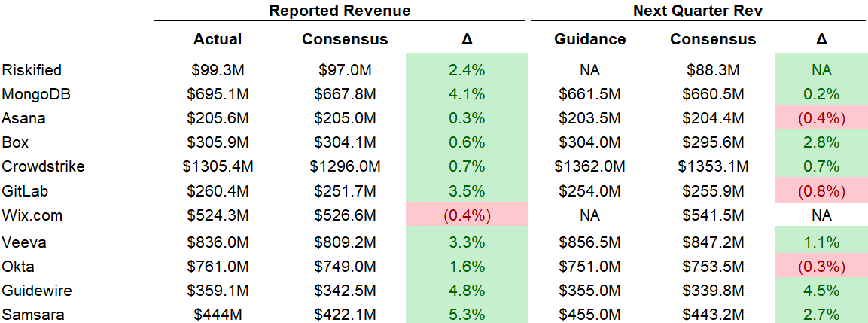
Task: Click the 5.3% Samsara revenue delta
Action: click(x=467, y=315)
